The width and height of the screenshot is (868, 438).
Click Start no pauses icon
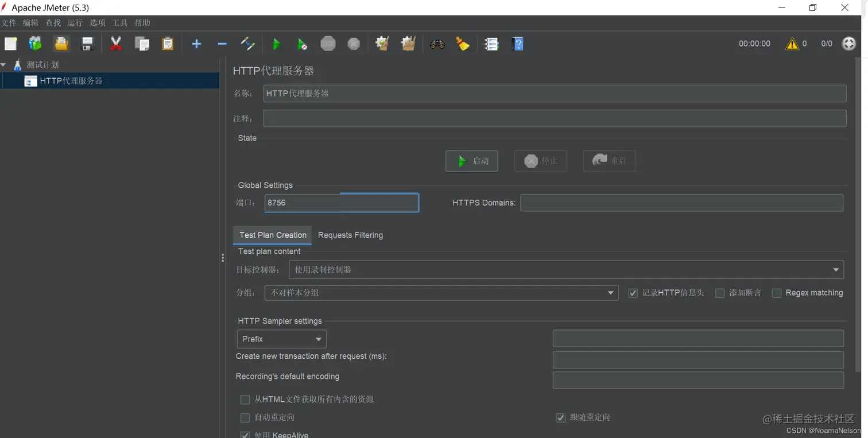click(302, 44)
